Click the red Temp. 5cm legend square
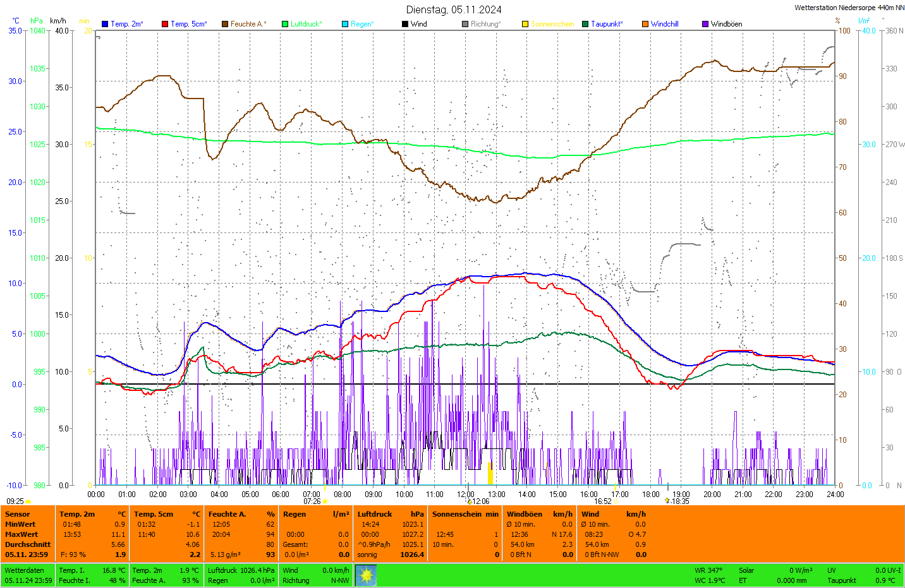The height and width of the screenshot is (588, 905). 165,24
